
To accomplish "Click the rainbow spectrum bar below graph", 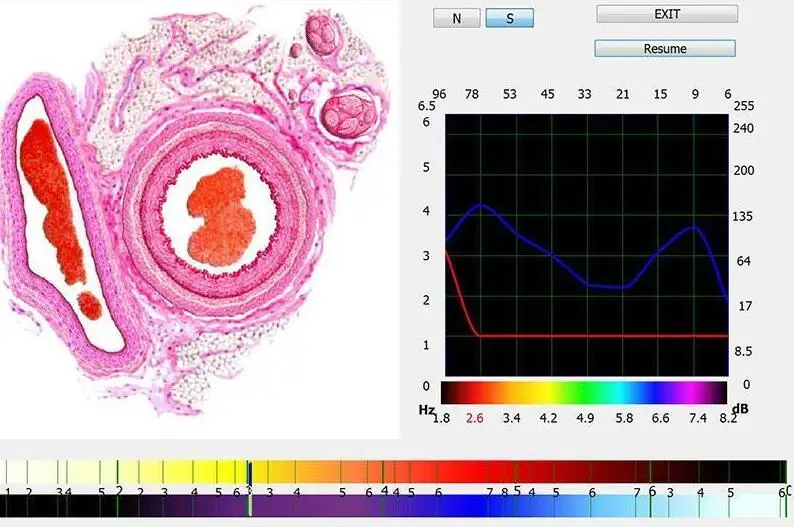I will [584, 393].
